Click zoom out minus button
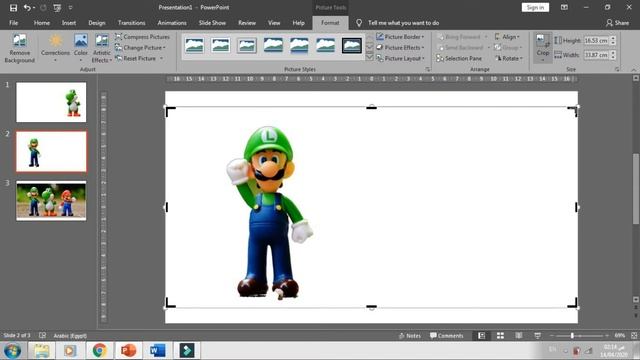Image resolution: width=640 pixels, height=360 pixels. 552,336
